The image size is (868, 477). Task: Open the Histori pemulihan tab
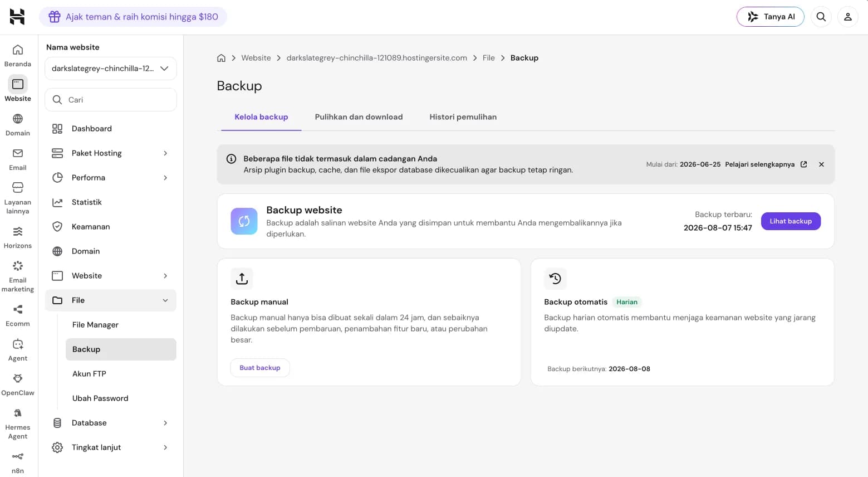(x=463, y=117)
